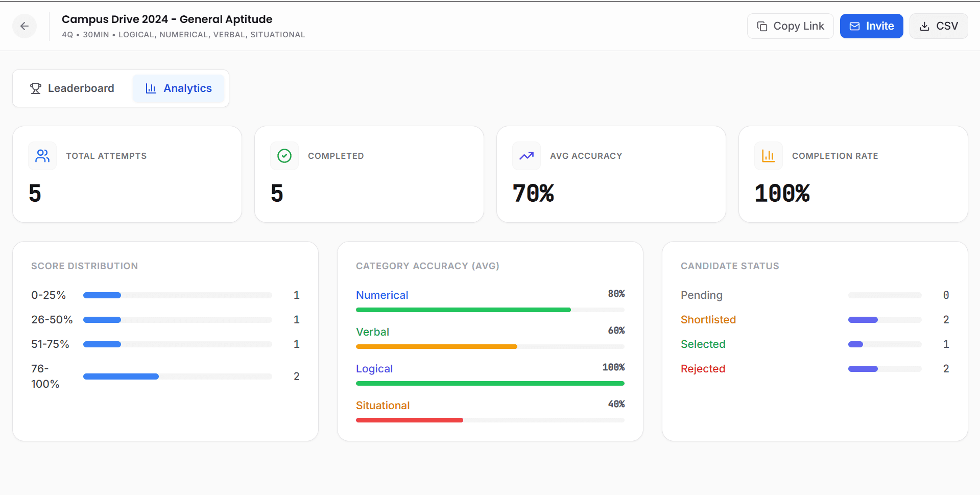Click the Completed card label
980x495 pixels.
click(x=336, y=156)
